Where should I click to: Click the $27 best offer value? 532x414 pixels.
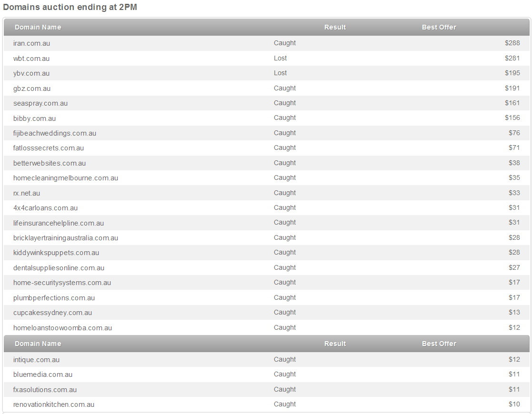[514, 267]
